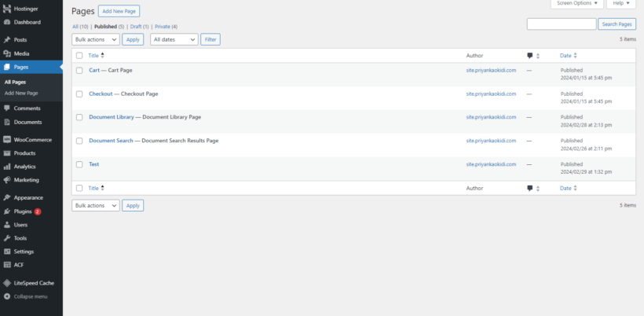Click the Filter button

pos(210,39)
